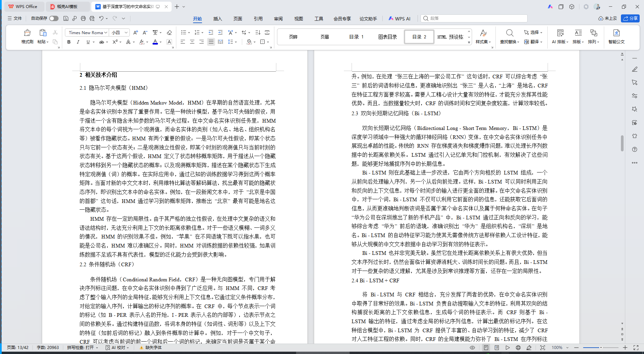Expand the bullet list dropdown arrow
This screenshot has height=354, width=644.
189,33
